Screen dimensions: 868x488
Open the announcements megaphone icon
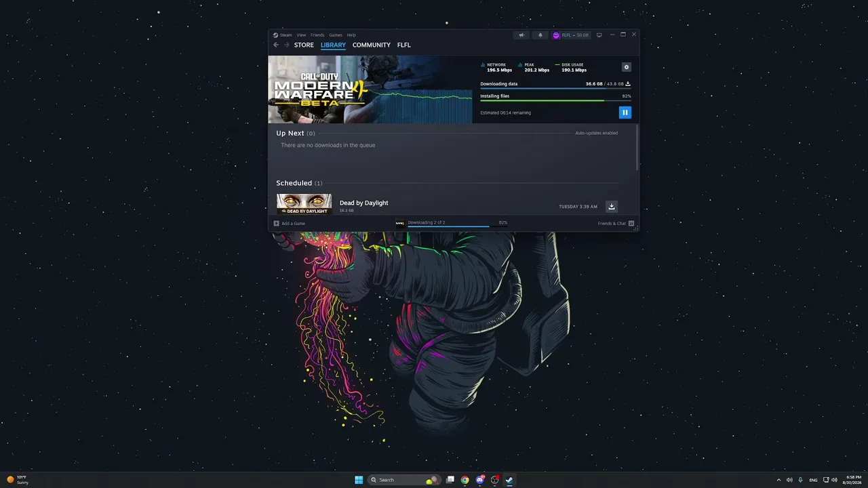pyautogui.click(x=521, y=35)
